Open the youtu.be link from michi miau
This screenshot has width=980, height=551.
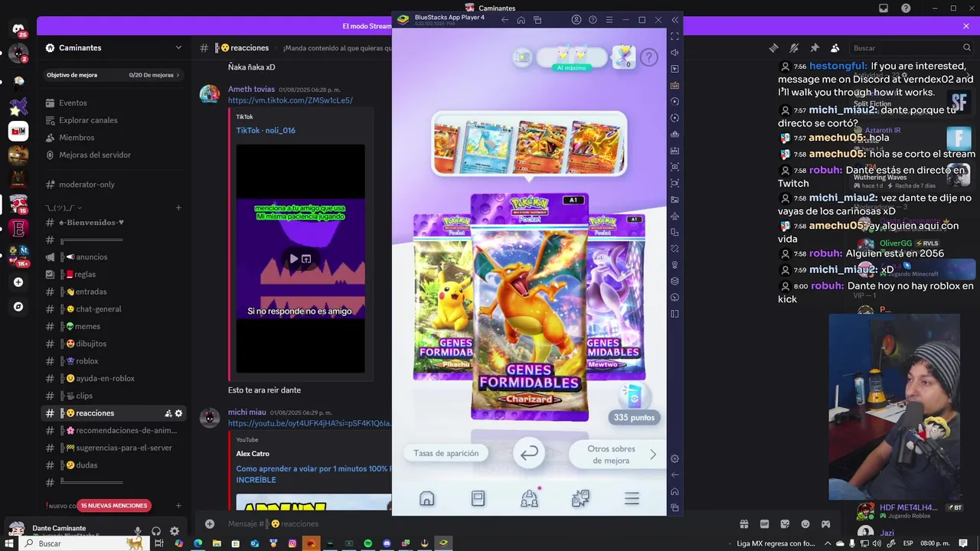[x=309, y=423]
